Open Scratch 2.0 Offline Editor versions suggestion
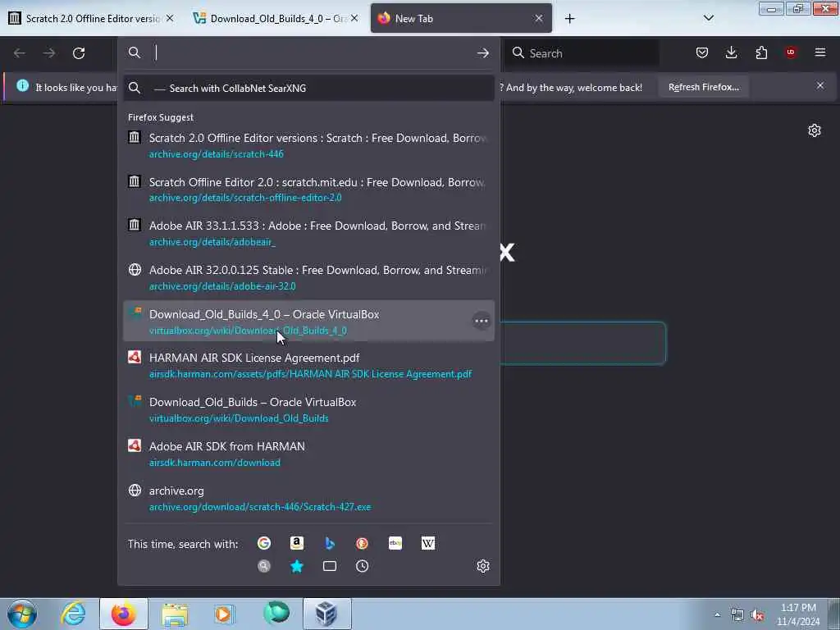 pos(308,145)
